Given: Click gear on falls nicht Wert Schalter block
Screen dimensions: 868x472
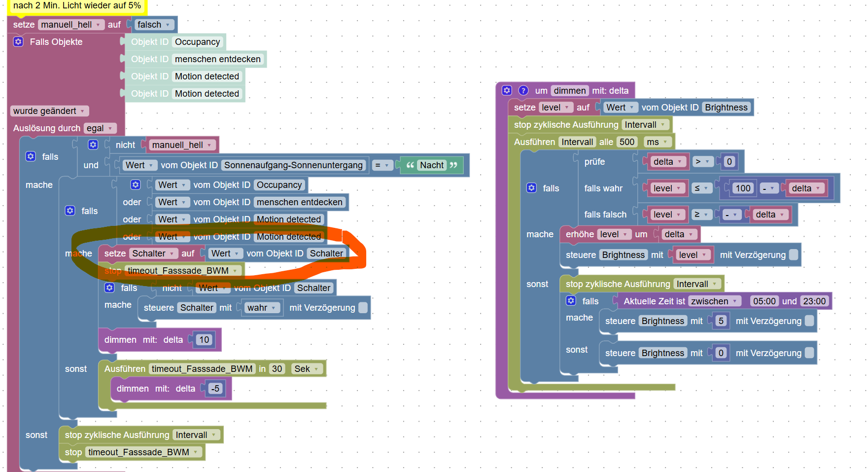Looking at the screenshot, I should [109, 288].
